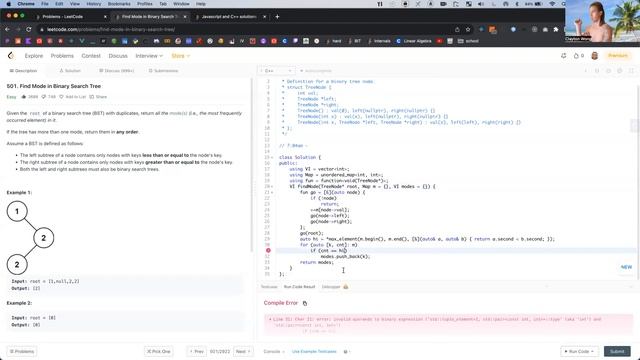Collapse the fun go lambda fold arrow
Viewport: 640px width, 360px height.
pos(272,192)
